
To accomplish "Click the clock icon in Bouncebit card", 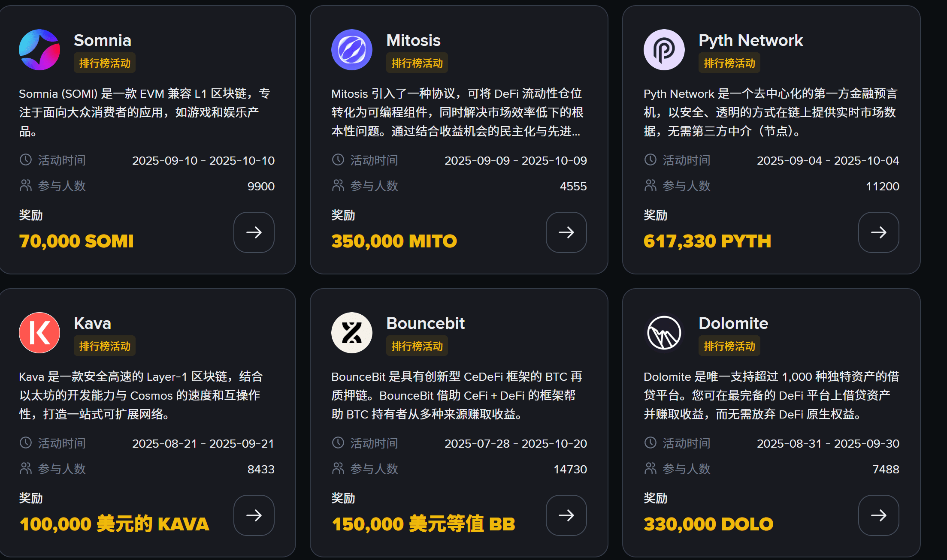I will pos(338,443).
